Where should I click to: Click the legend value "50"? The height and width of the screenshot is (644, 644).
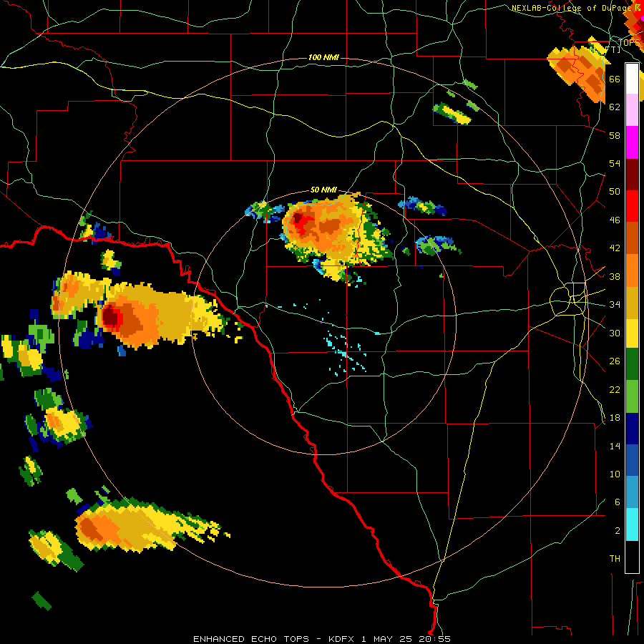click(x=615, y=192)
